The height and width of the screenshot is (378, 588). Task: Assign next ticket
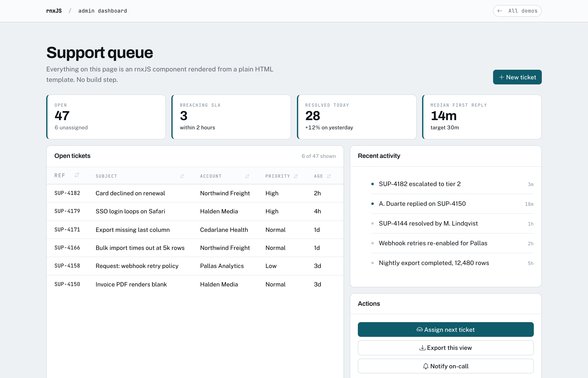[445, 329]
